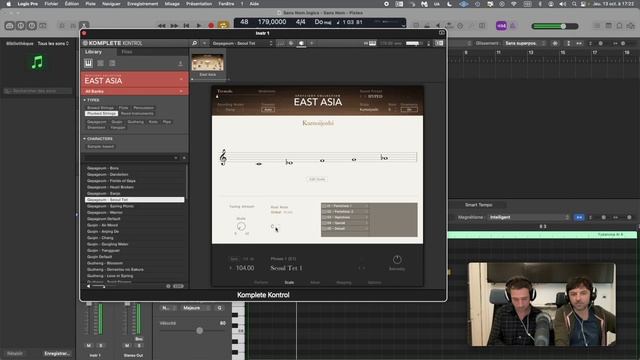Click the Smart Tempo label
The width and height of the screenshot is (640, 360).
tap(478, 205)
